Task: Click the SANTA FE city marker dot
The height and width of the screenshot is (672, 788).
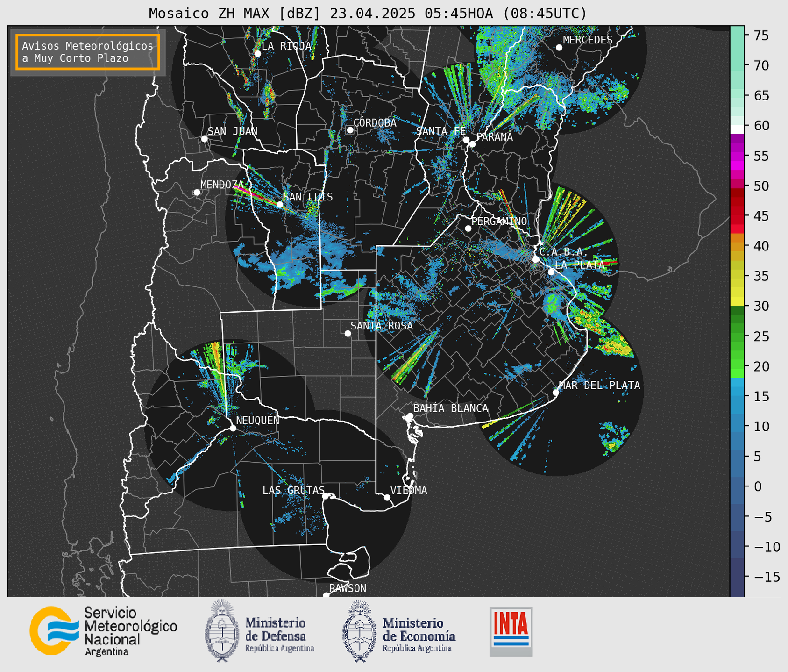Action: point(466,140)
